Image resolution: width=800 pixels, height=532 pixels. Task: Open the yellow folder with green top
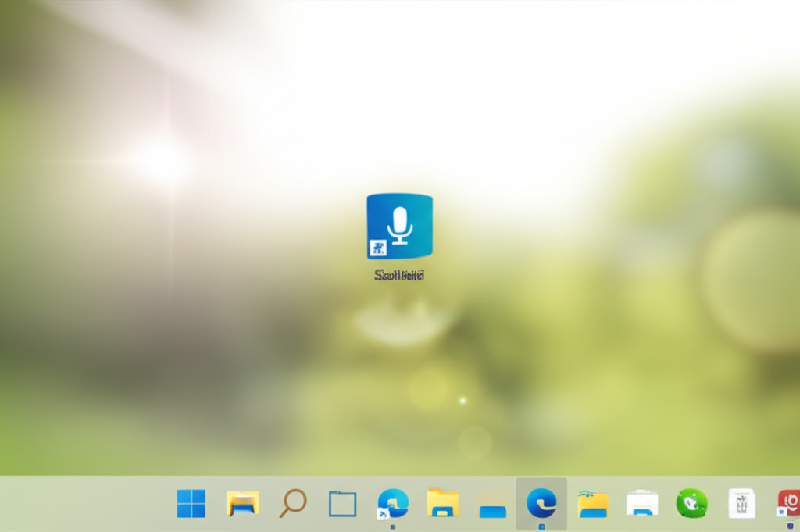pos(593,504)
